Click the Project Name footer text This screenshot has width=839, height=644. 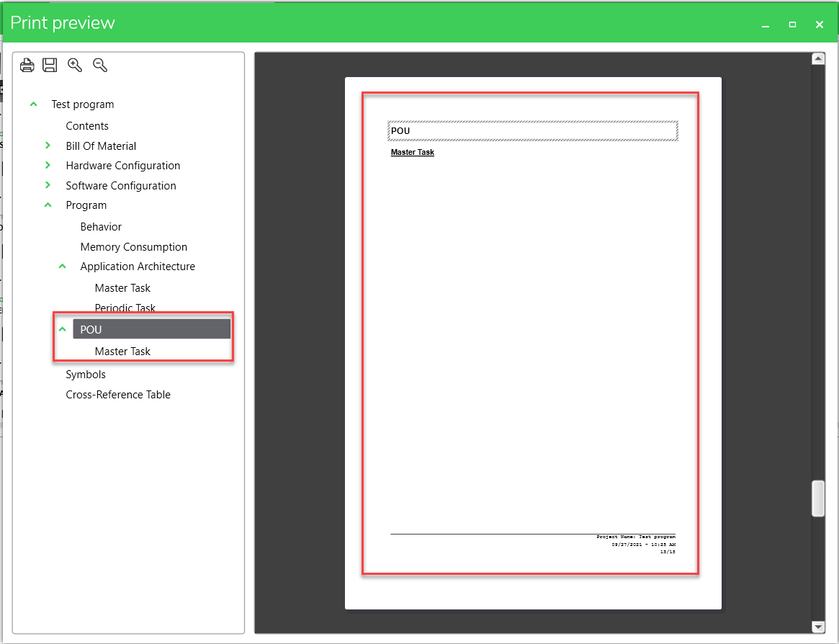point(636,537)
